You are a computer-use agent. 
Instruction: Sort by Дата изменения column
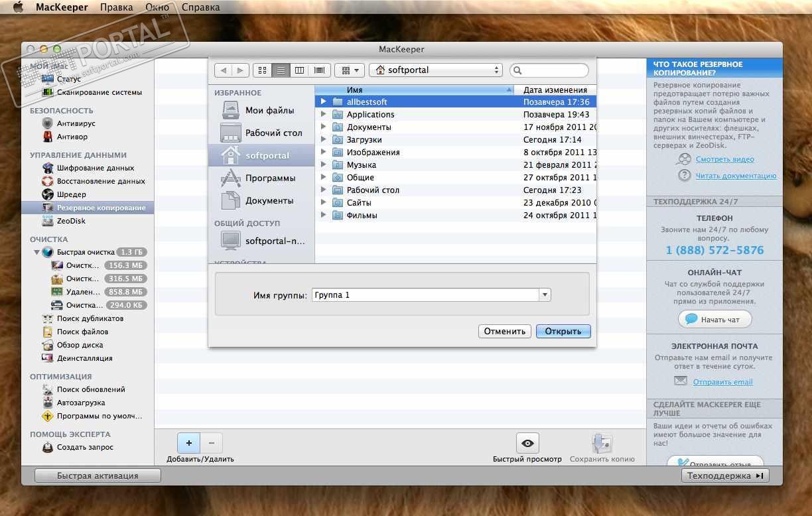tap(556, 90)
